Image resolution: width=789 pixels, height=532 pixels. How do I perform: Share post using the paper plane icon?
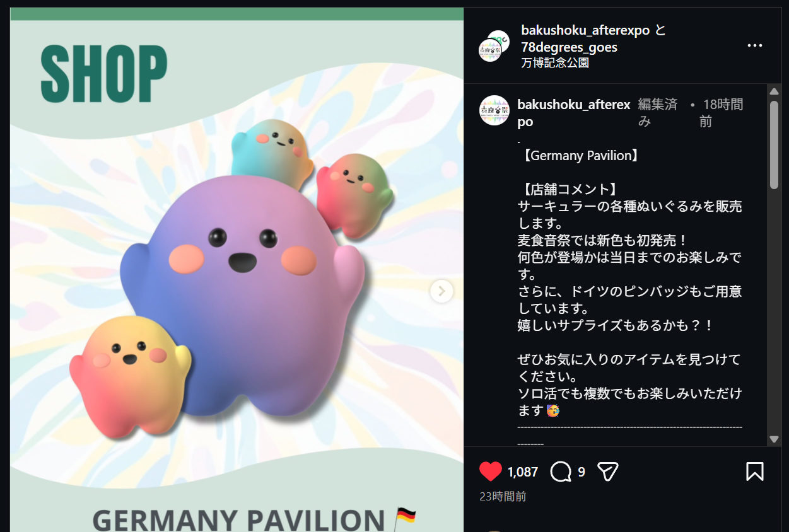point(607,471)
